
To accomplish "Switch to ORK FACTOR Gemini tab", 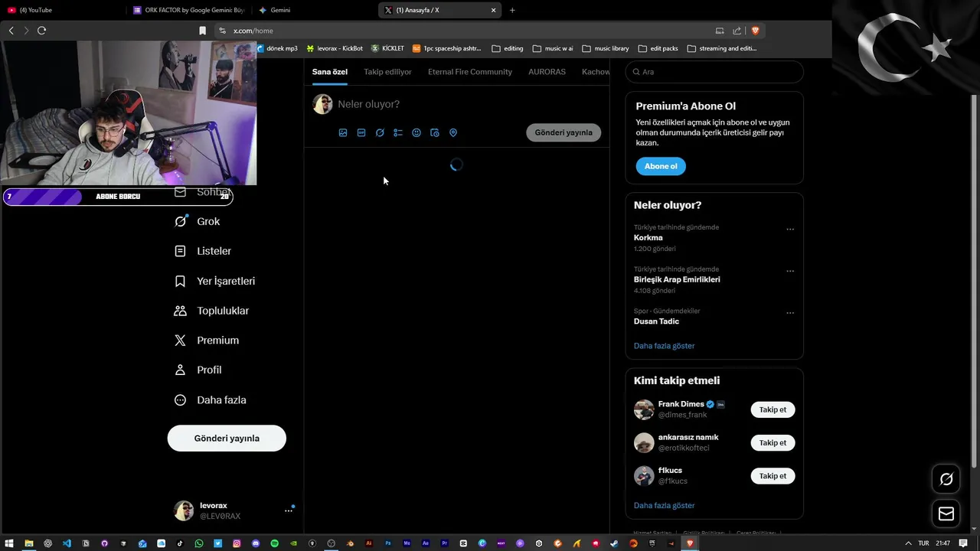I will click(x=188, y=10).
